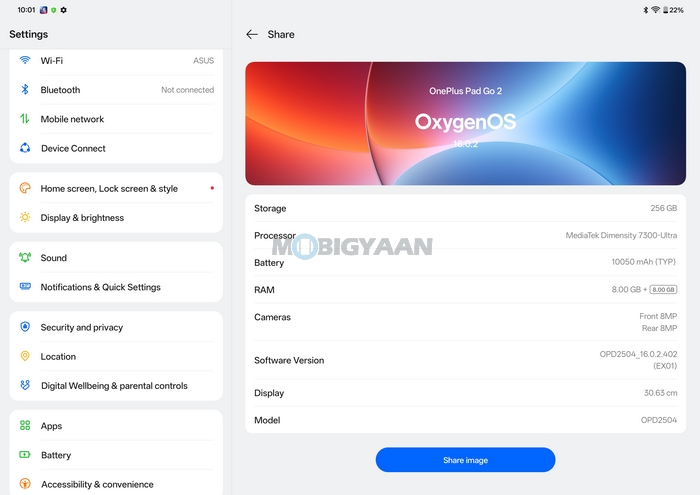
Task: Open Mobile network settings
Action: tap(116, 119)
